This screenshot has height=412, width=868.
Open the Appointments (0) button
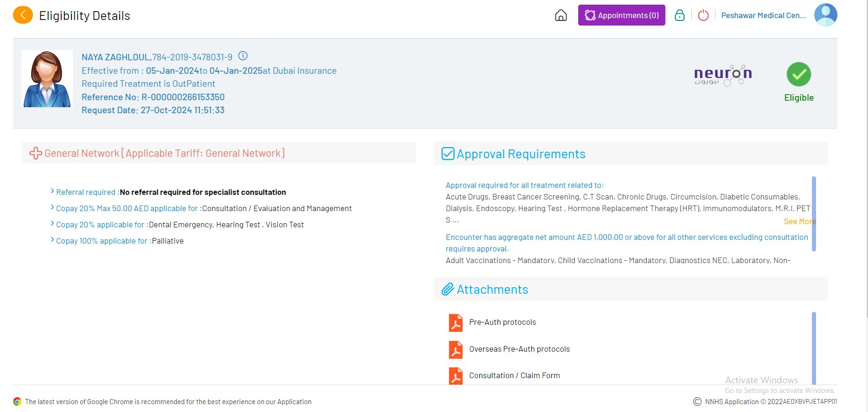coord(621,15)
